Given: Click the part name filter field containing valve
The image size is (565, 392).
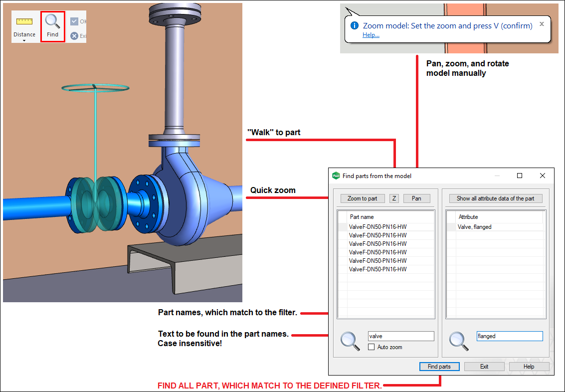Looking at the screenshot, I should pos(401,336).
